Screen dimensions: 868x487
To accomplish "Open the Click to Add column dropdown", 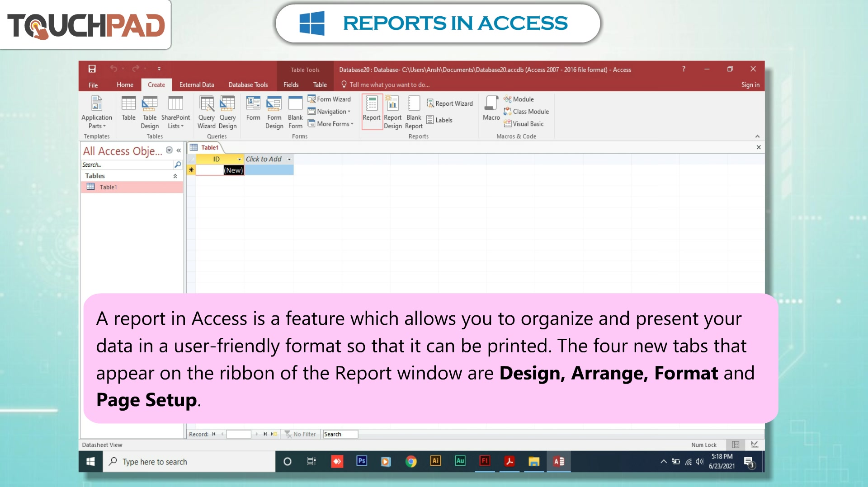I will tap(289, 159).
